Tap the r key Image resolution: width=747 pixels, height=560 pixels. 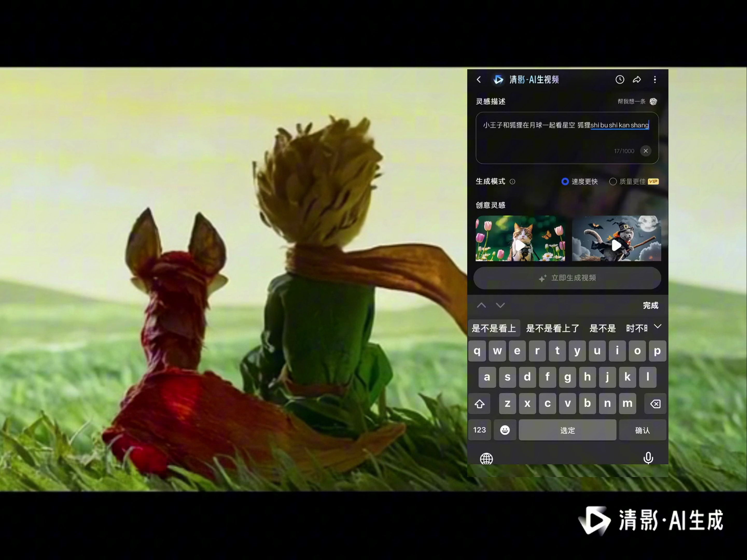tap(537, 351)
